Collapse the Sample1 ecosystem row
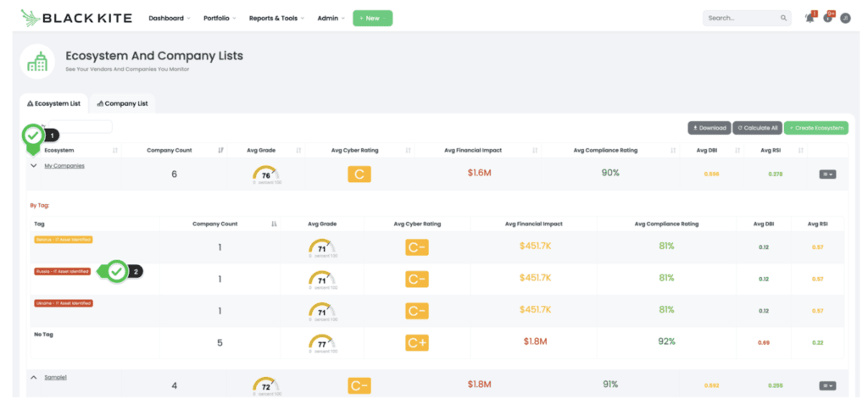This screenshot has height=399, width=868. (x=34, y=377)
